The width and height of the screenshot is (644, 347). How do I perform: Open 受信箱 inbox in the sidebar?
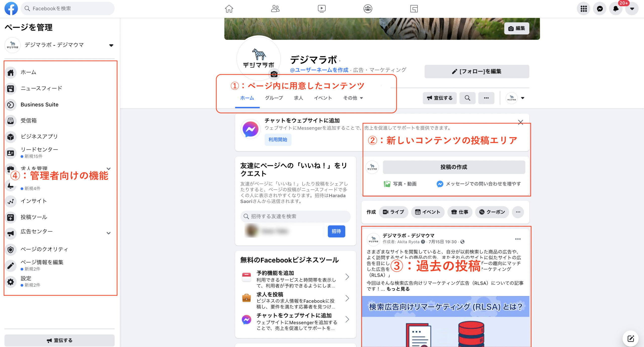[59, 121]
